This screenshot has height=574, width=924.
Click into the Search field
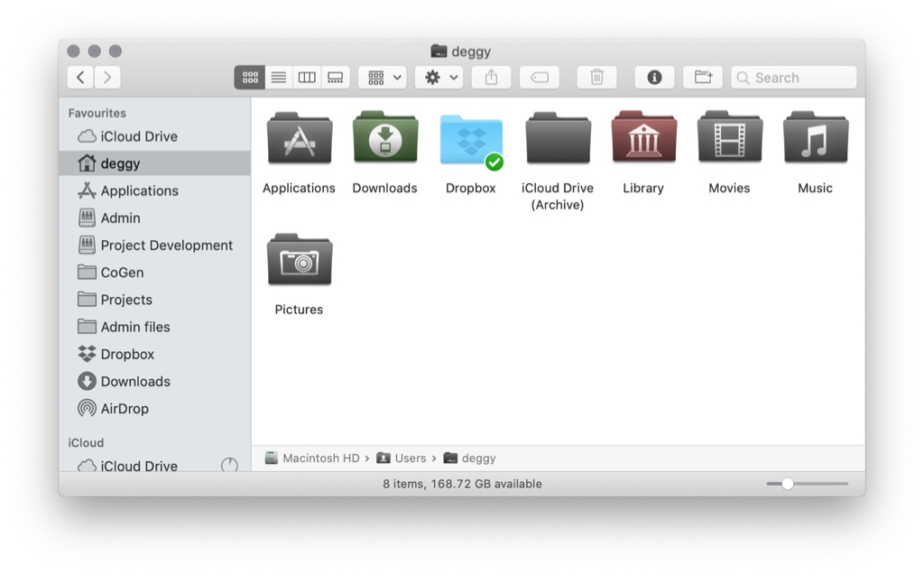pyautogui.click(x=794, y=78)
